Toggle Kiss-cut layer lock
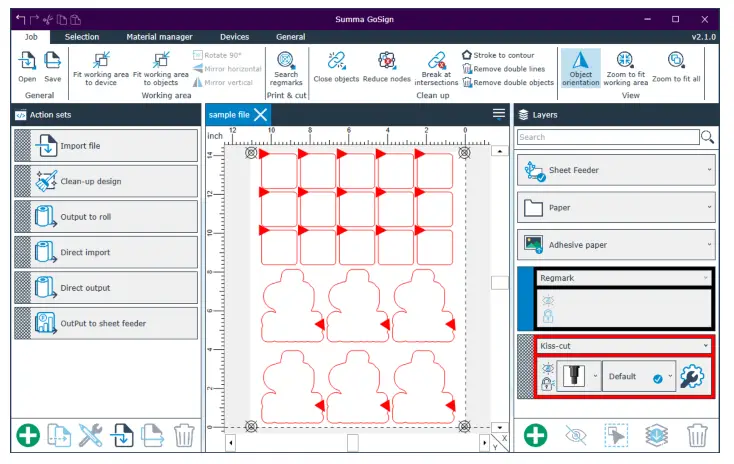This screenshot has width=734, height=464. (548, 384)
